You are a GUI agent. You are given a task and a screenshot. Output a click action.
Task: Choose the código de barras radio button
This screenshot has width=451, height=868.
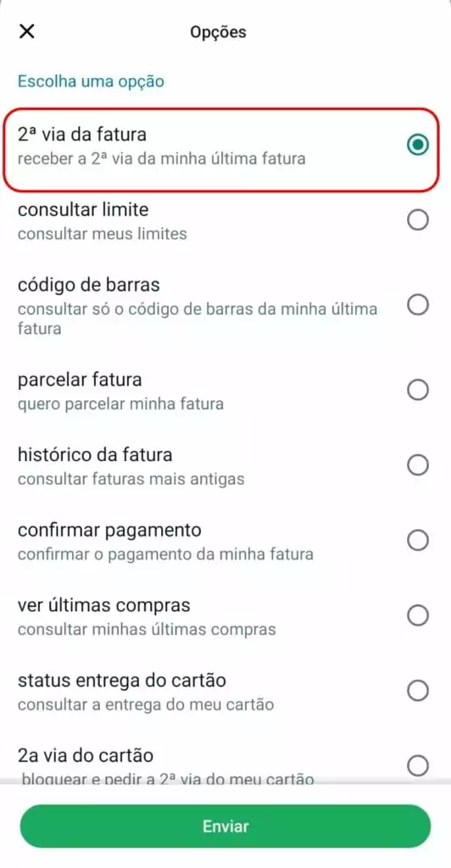417,304
